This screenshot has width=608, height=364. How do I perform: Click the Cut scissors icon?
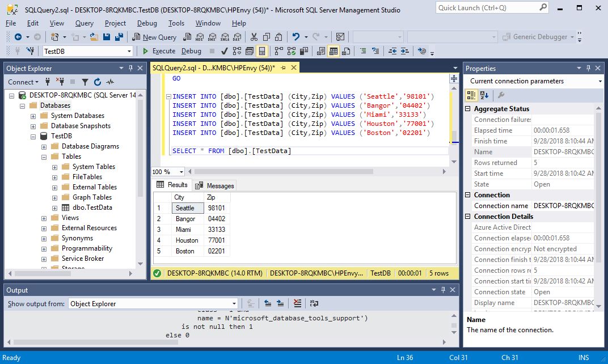(254, 37)
